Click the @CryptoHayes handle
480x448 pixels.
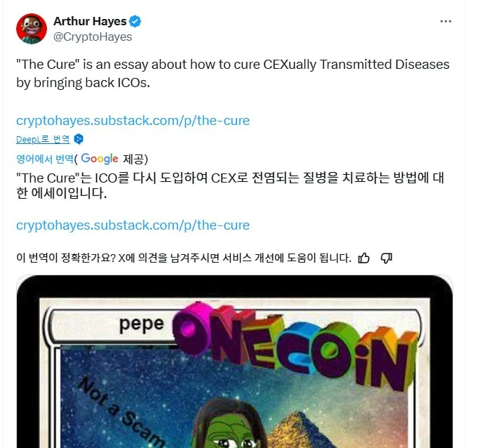pos(93,37)
